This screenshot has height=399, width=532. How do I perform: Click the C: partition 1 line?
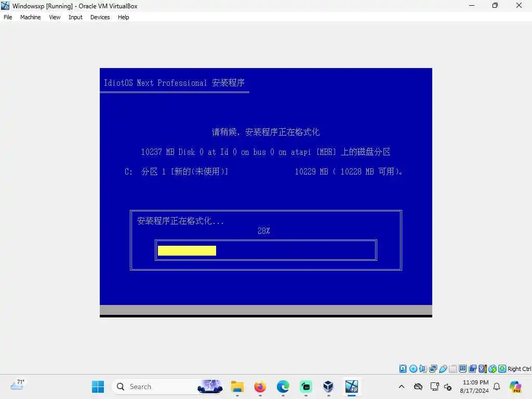263,171
